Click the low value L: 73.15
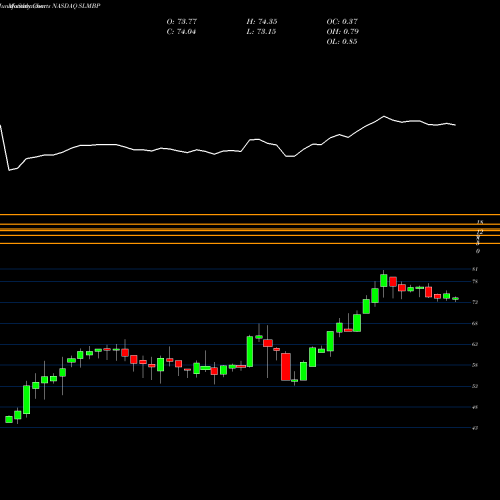 (261, 32)
